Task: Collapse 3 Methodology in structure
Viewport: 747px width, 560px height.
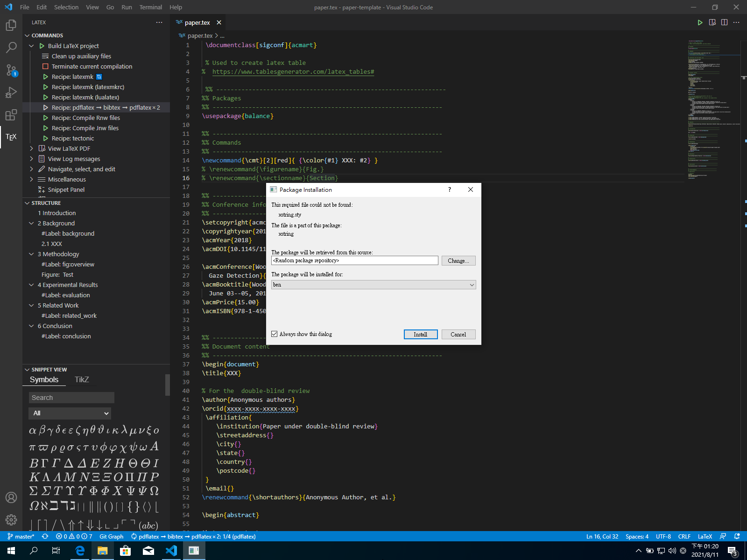Action: 31,254
